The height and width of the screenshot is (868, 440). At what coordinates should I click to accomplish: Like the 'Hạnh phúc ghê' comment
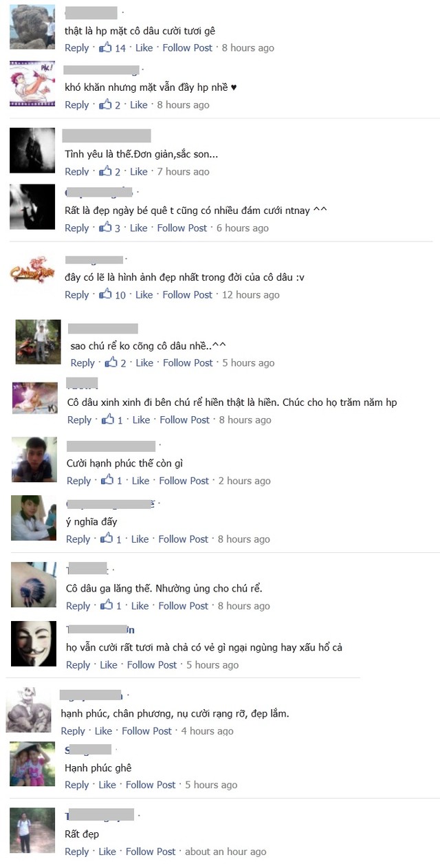click(107, 784)
